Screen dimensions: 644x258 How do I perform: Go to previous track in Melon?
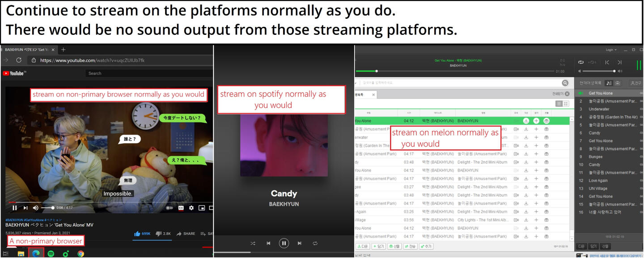(x=607, y=62)
